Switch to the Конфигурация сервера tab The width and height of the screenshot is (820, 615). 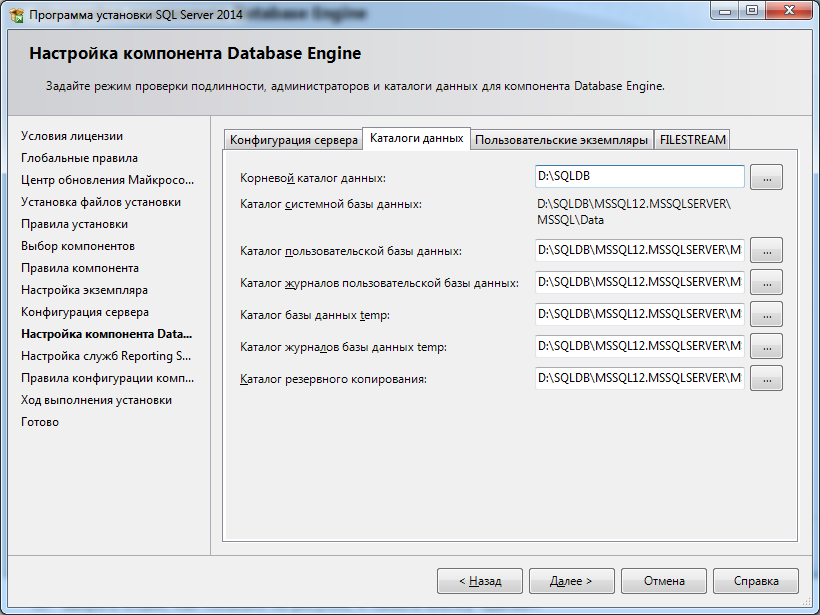(x=293, y=140)
